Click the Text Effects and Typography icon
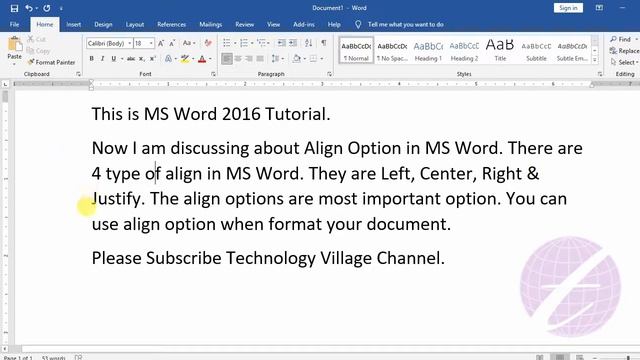Viewport: 640px width, 360px height. (168, 59)
